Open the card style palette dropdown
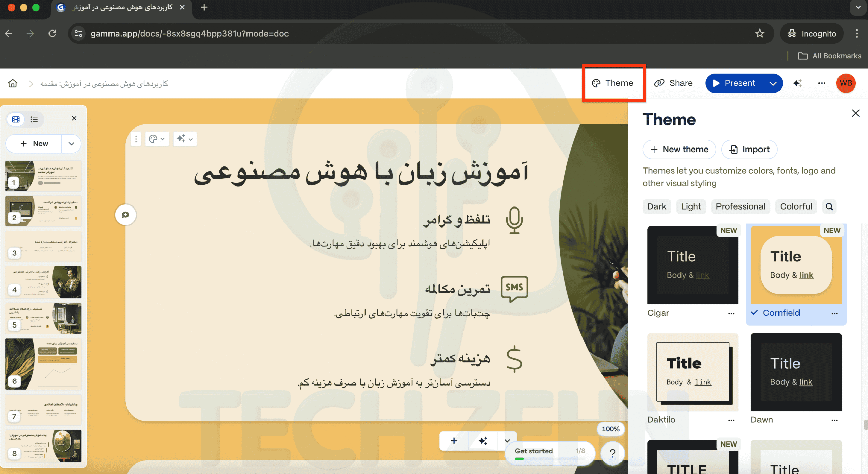 [157, 139]
